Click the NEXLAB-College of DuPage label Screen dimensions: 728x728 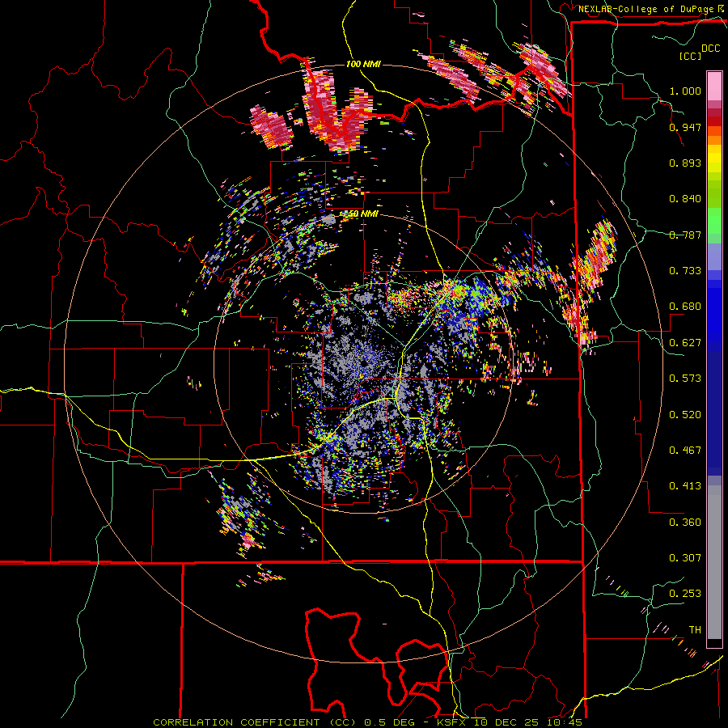point(646,9)
